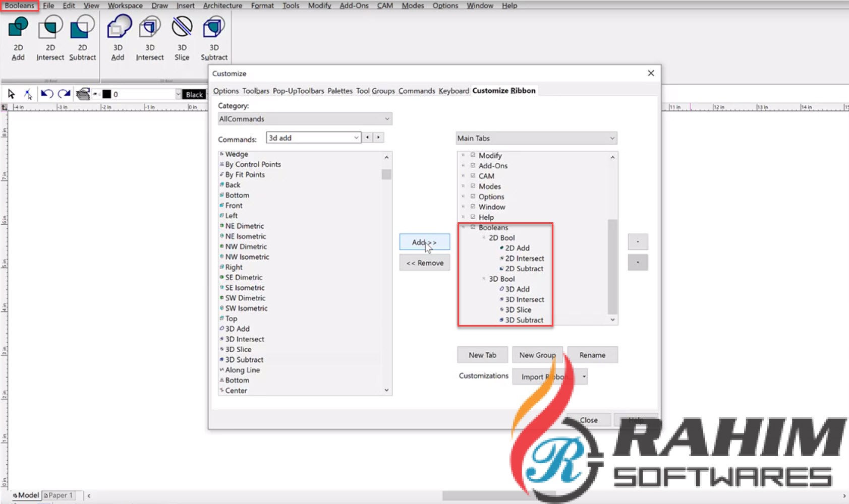Collapse the 3D Bool group in tree
Screen dimensions: 849x504
(x=483, y=279)
